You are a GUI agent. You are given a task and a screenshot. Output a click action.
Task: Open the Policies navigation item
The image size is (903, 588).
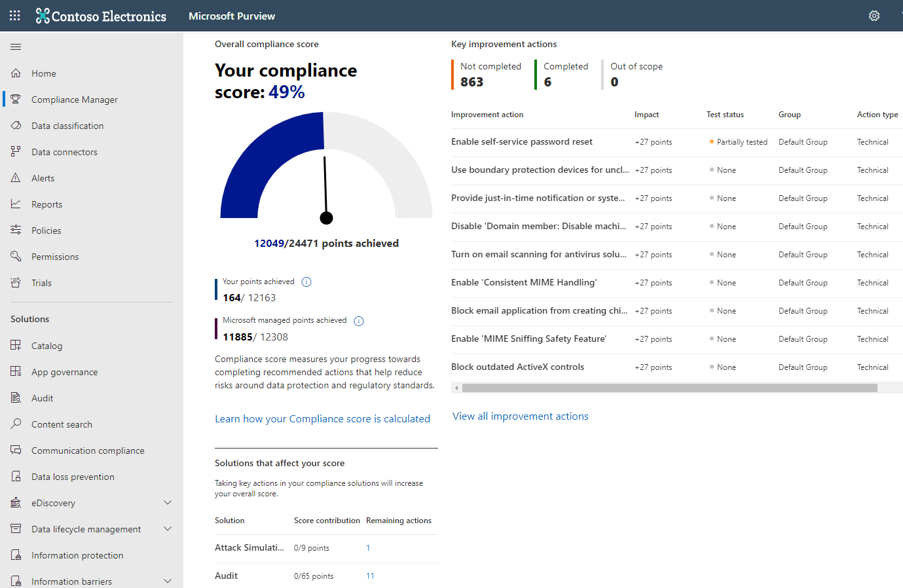pos(46,230)
